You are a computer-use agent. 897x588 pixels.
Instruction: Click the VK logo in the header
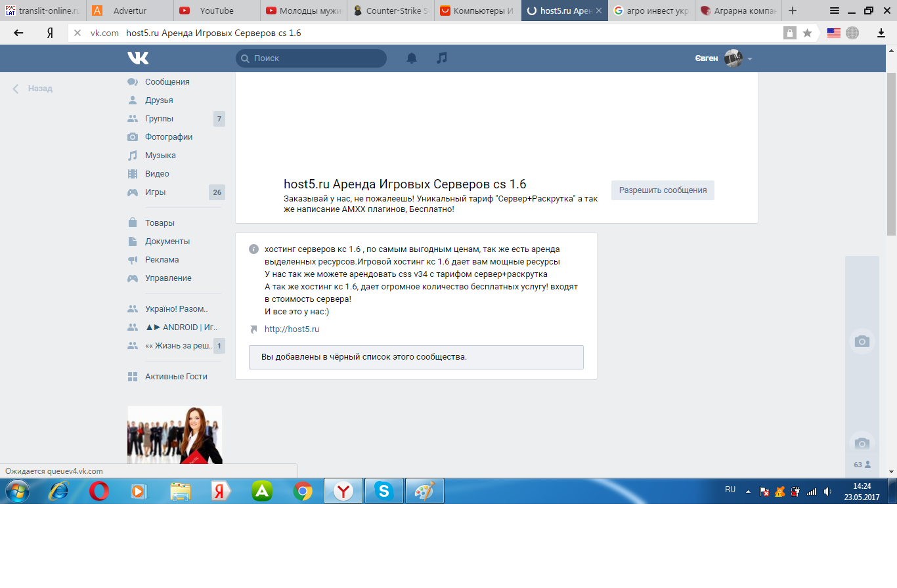tap(138, 58)
